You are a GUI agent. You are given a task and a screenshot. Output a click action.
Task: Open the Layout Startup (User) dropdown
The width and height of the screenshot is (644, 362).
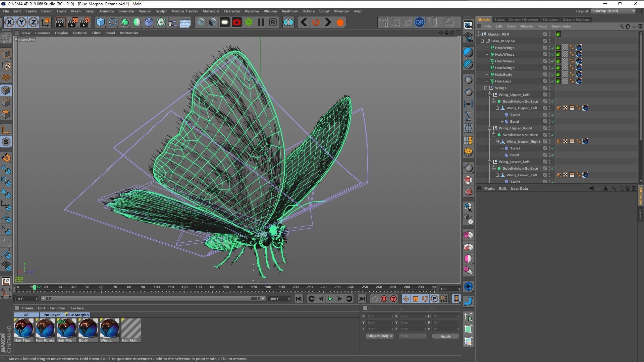pos(613,11)
